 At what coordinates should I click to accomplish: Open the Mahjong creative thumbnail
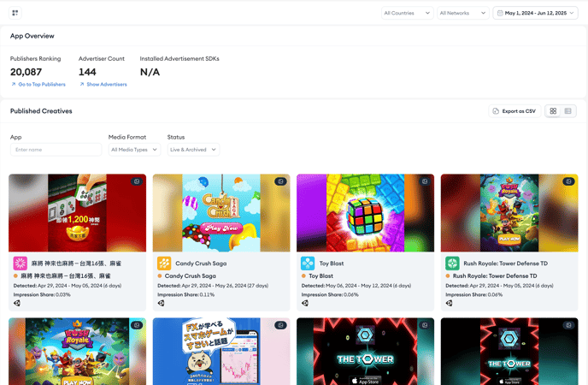77,213
